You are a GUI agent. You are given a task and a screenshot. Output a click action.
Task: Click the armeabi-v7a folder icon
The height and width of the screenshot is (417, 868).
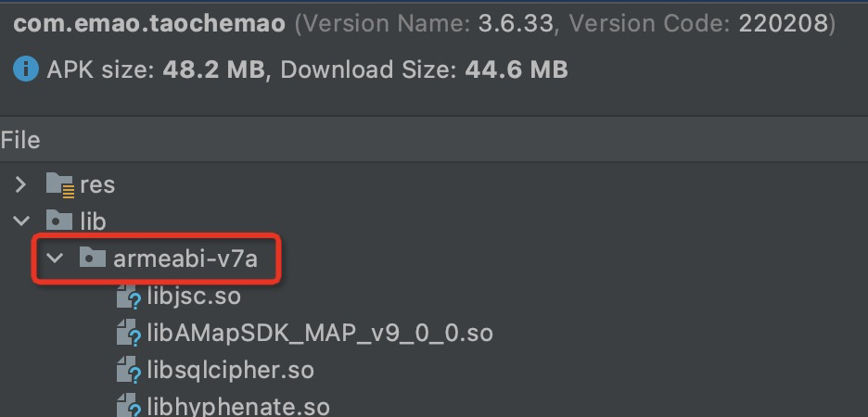point(91,259)
